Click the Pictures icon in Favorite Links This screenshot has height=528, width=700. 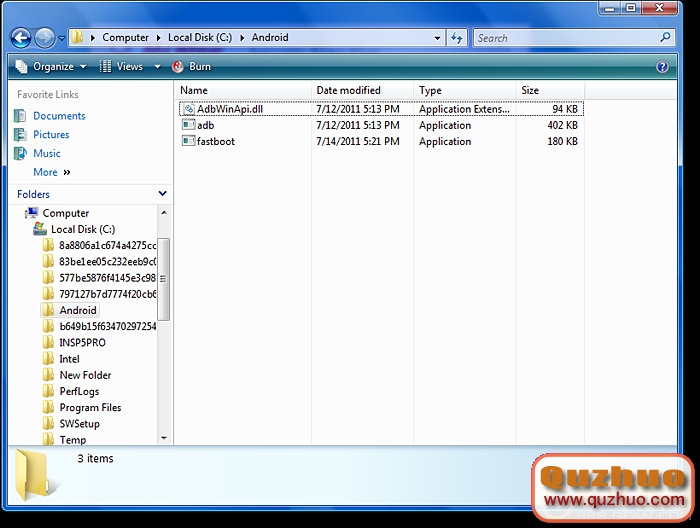[x=20, y=135]
